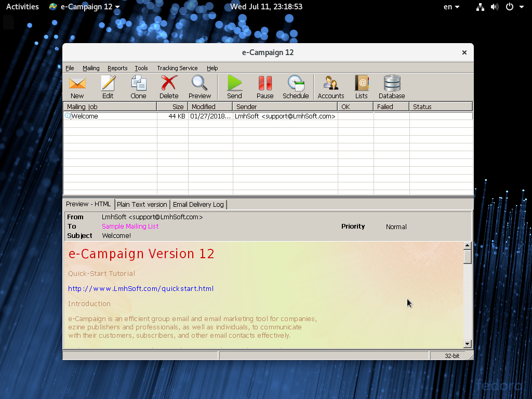Open the Schedule clock tool

click(x=296, y=87)
